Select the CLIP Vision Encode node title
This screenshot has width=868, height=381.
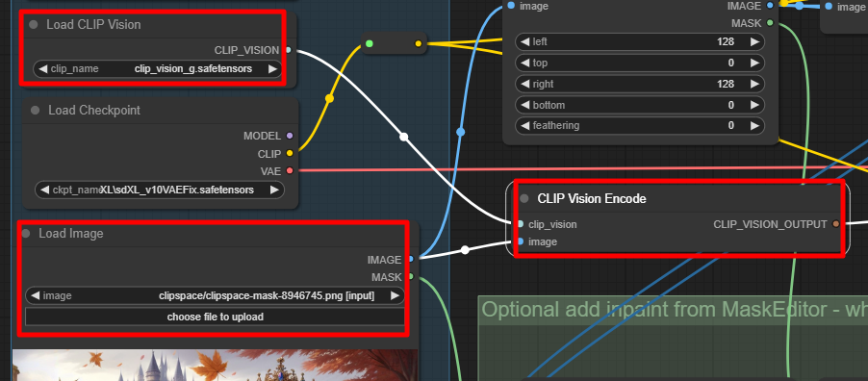click(592, 199)
